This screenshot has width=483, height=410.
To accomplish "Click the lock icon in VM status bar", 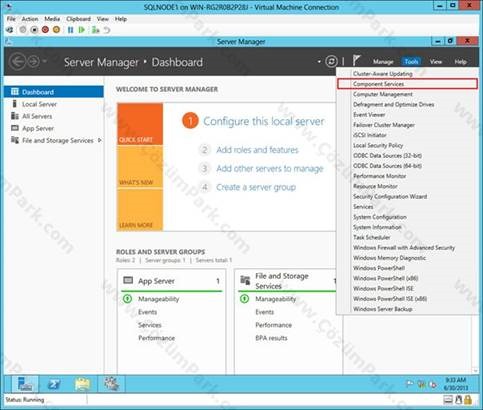I will pos(468,400).
